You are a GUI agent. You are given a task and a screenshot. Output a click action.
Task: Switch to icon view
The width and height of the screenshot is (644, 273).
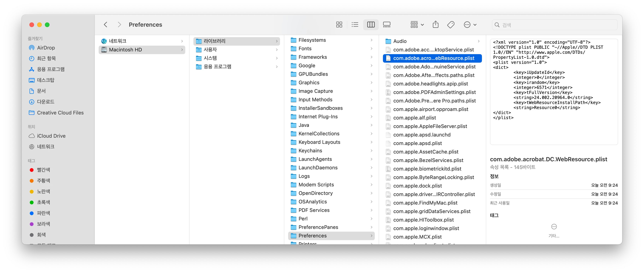[339, 25]
